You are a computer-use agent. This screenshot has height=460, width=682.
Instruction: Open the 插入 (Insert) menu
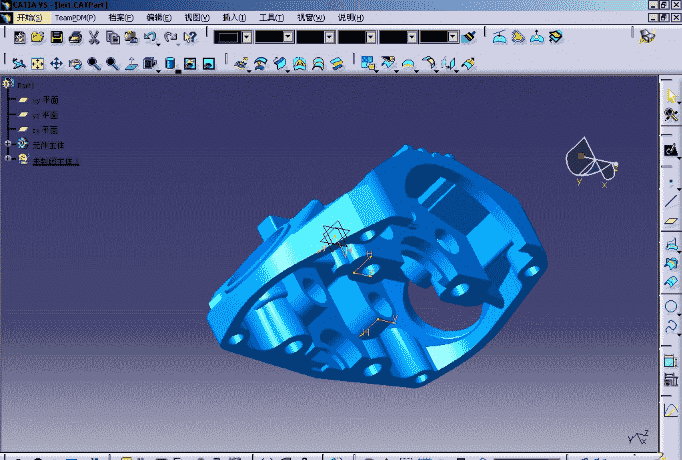236,18
